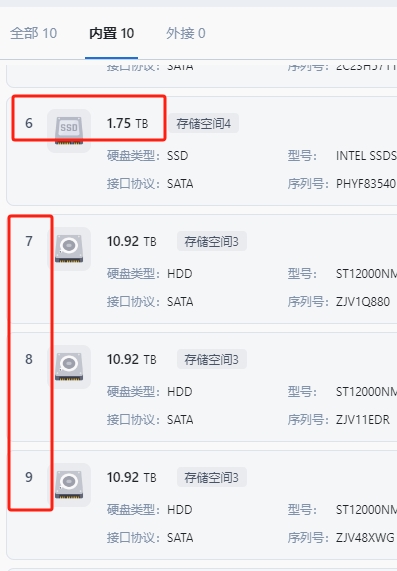The image size is (397, 571).
Task: Switch to the 全部 10 tab
Action: [x=34, y=33]
